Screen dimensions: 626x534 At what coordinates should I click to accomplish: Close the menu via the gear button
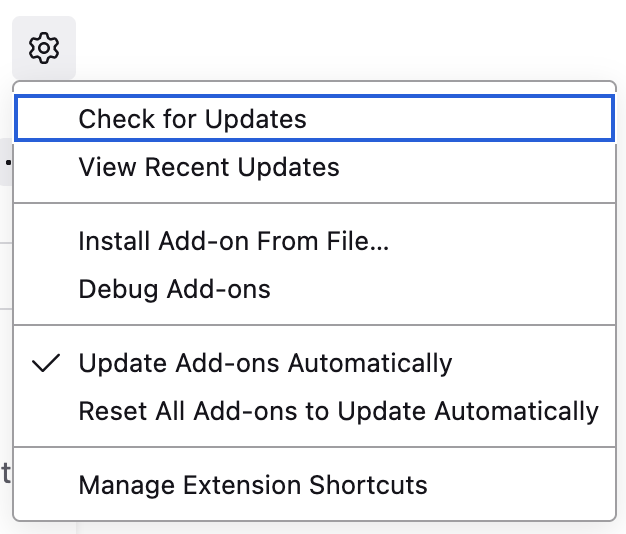tap(44, 48)
